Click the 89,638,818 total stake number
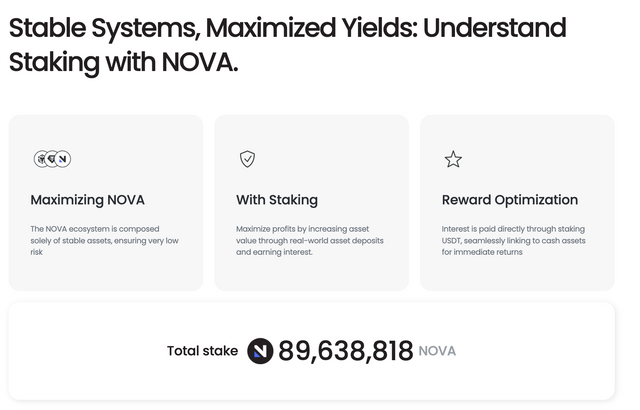 345,351
